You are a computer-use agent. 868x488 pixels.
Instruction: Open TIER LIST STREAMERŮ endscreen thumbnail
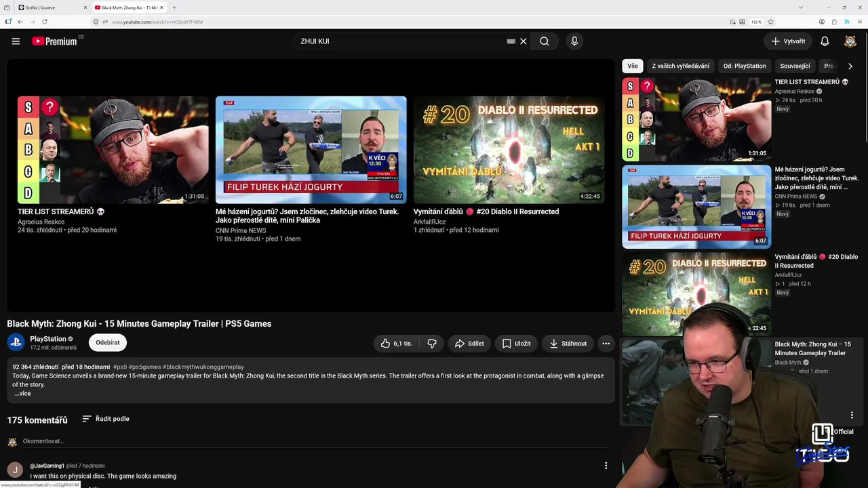pyautogui.click(x=113, y=150)
